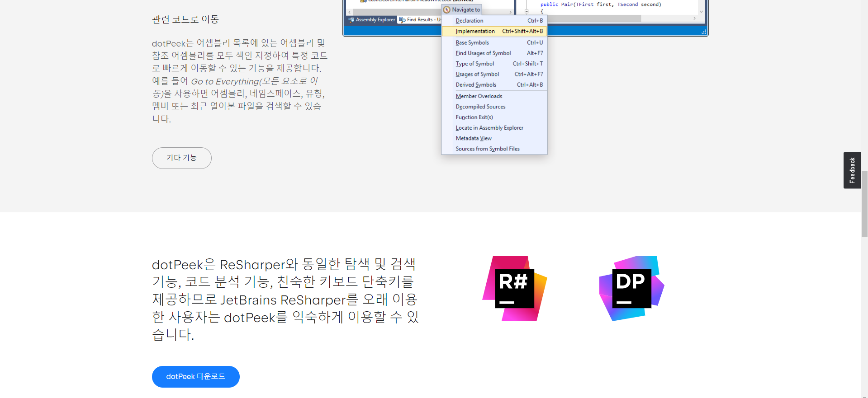
Task: Switch to Find Results tab
Action: tap(420, 20)
